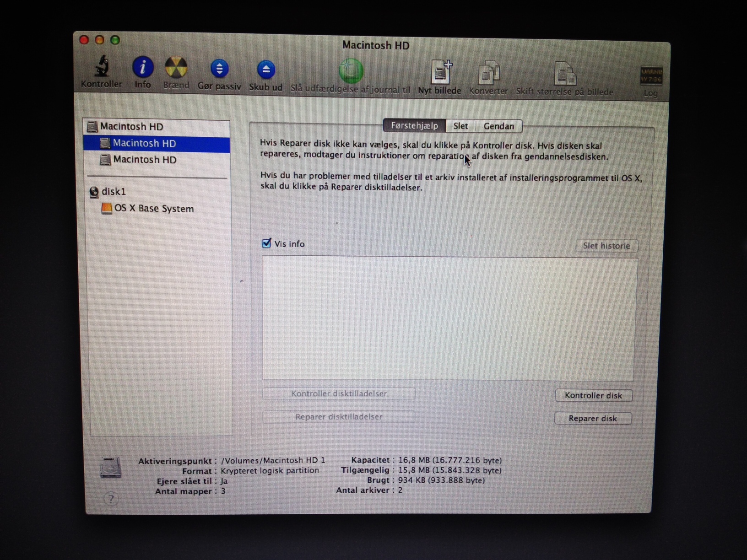Click Skift størrelse på billede icon
The height and width of the screenshot is (560, 747).
click(x=565, y=73)
